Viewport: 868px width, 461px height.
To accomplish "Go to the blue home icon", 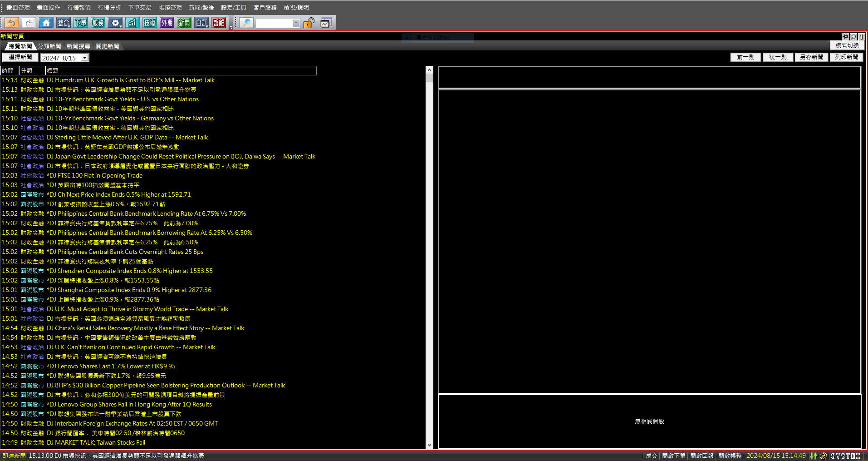I will pyautogui.click(x=46, y=23).
